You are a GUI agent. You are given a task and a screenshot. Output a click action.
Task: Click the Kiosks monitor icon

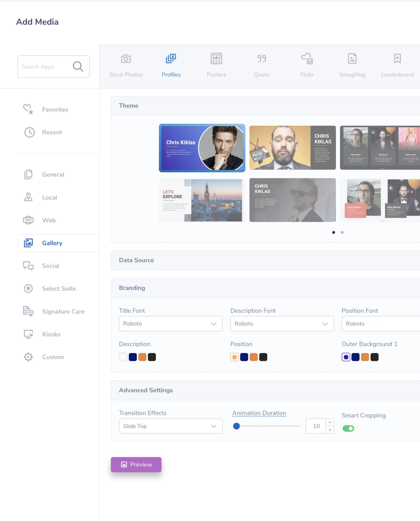[x=28, y=334]
